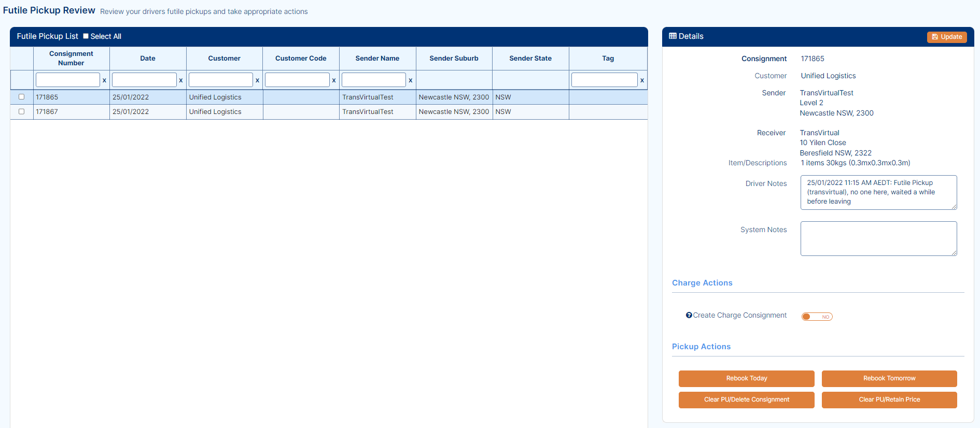Sort by Sender Suburb column header
The image size is (980, 428).
click(454, 58)
